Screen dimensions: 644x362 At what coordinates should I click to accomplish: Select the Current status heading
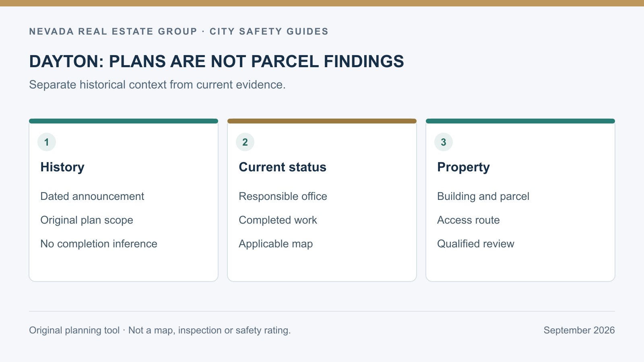click(x=283, y=167)
